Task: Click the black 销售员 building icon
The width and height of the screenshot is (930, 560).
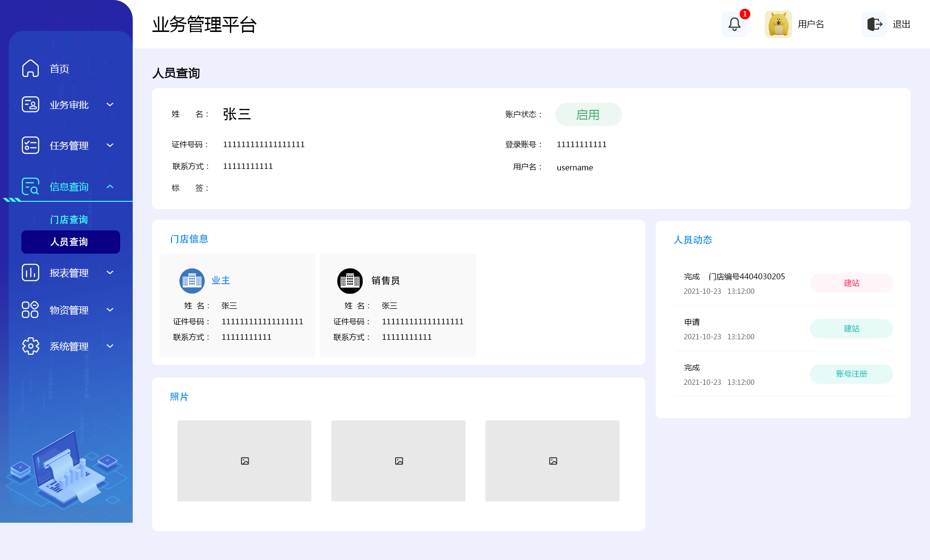Action: point(350,281)
